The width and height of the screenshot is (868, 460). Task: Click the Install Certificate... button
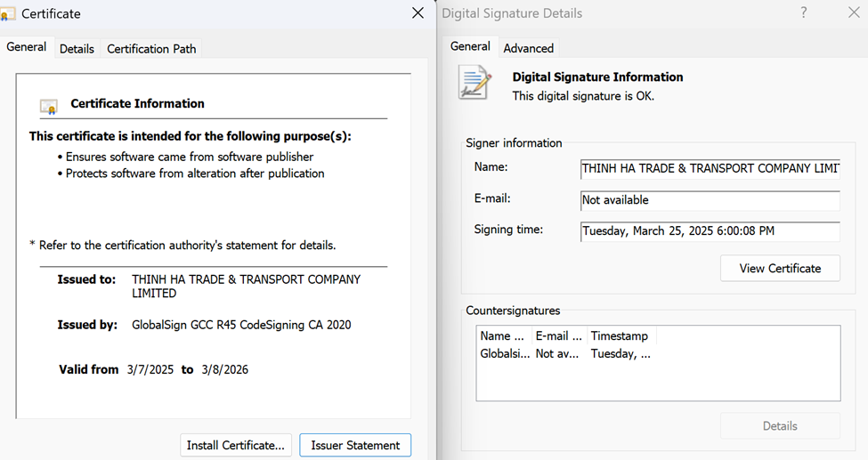pos(236,445)
